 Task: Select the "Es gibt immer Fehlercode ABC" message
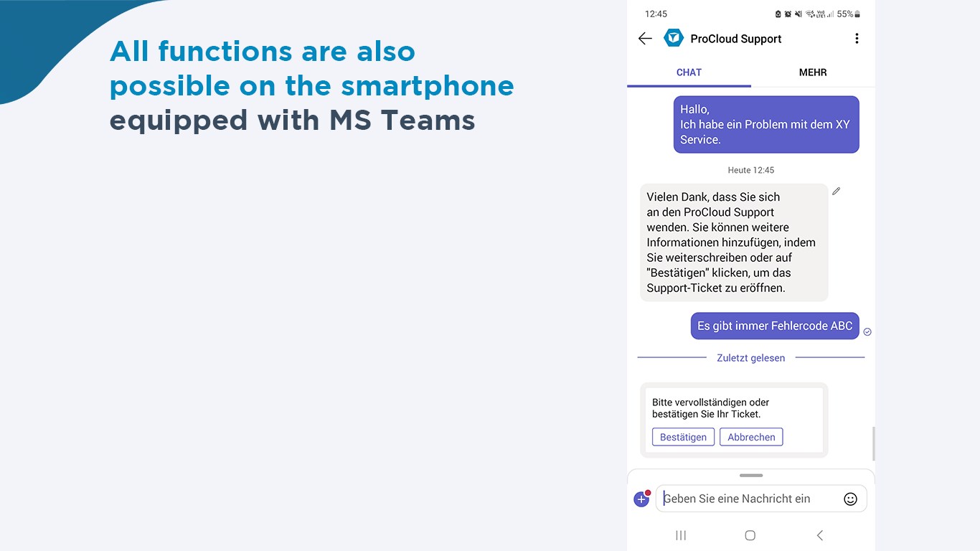775,326
